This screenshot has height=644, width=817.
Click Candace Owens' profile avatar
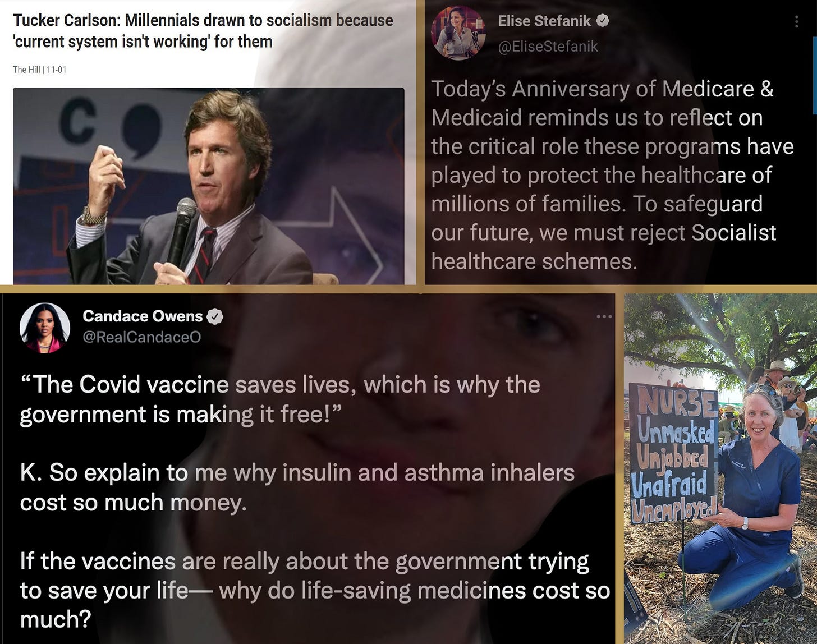45,328
